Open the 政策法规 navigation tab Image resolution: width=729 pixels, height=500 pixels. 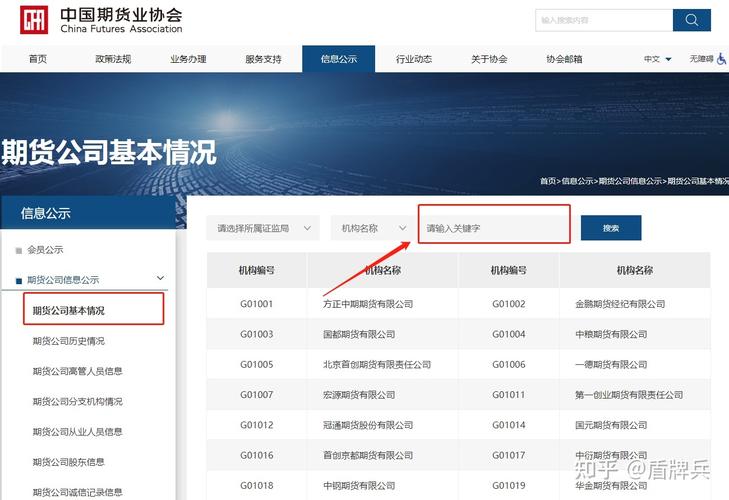click(113, 59)
